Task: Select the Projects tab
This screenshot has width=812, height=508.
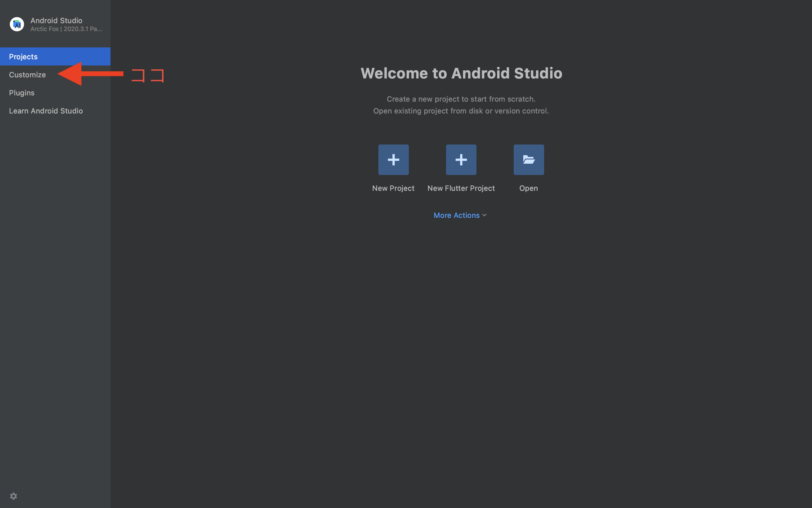Action: tap(55, 56)
